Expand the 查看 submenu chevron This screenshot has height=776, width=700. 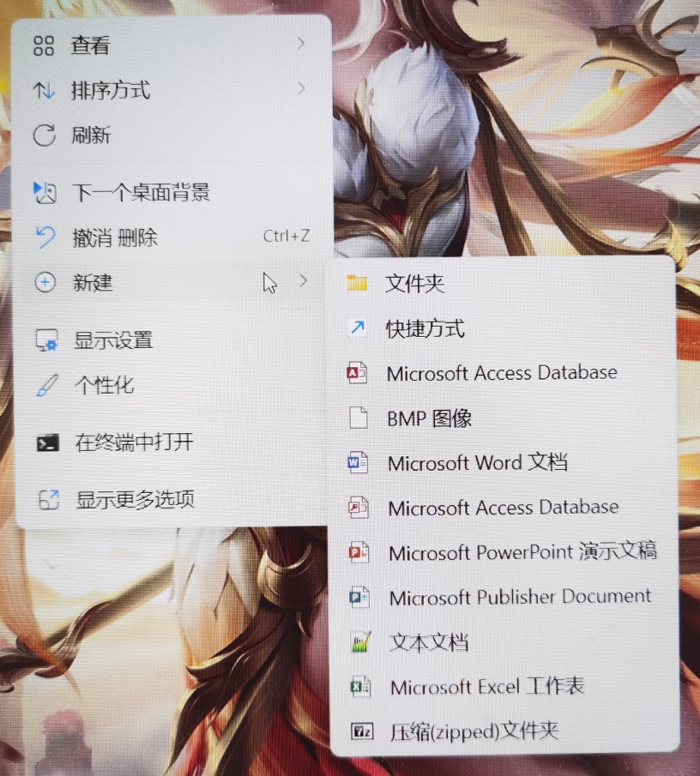[301, 44]
